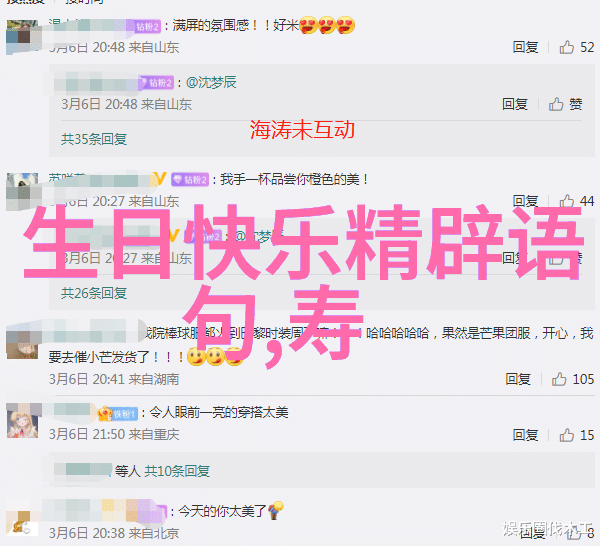Open the @沈梦辰 mention link
The width and height of the screenshot is (600, 546).
tap(211, 82)
